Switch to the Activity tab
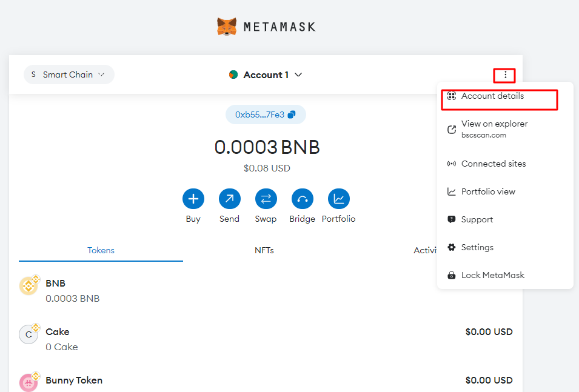Image resolution: width=579 pixels, height=392 pixels. pyautogui.click(x=425, y=250)
